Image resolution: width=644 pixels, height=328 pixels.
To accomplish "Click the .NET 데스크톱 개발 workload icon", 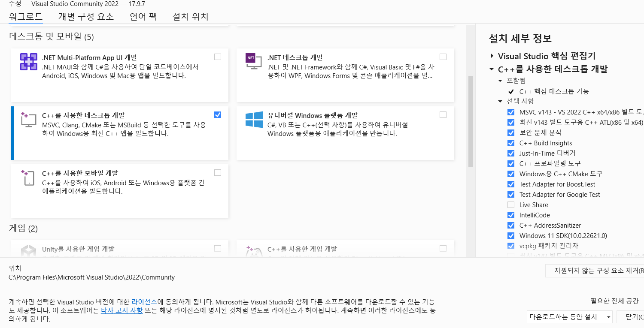I will coord(253,62).
